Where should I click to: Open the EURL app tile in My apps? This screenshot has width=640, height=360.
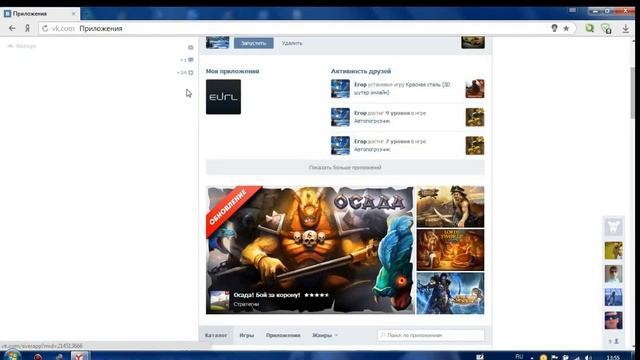pyautogui.click(x=223, y=97)
